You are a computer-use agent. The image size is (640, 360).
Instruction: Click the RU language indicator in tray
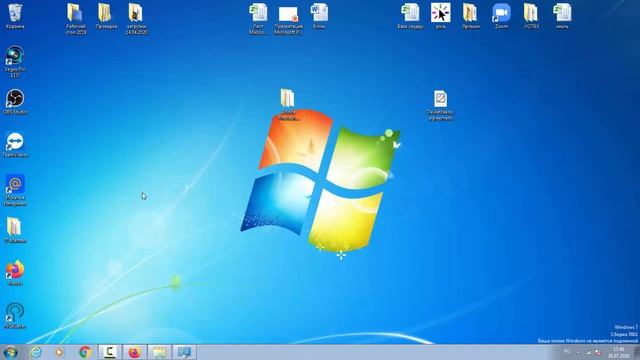(567, 351)
